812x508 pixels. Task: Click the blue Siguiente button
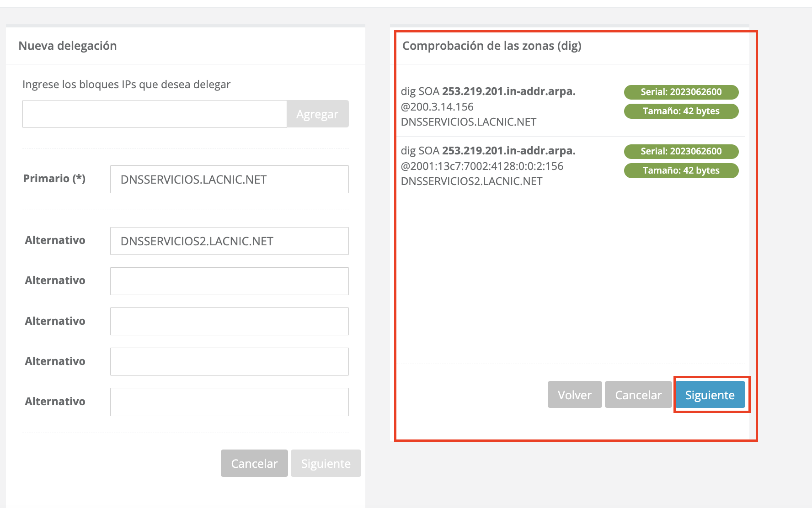[x=710, y=395]
